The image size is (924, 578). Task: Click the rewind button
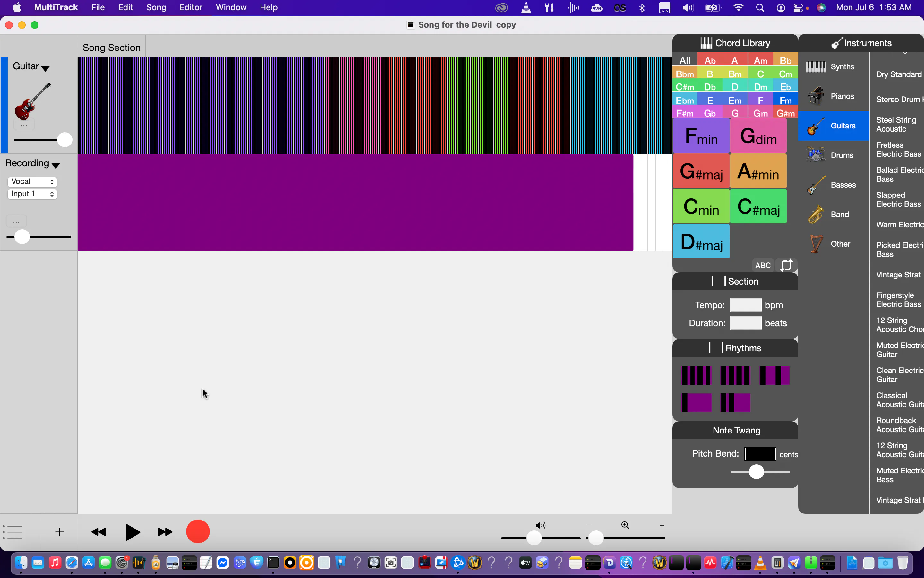[99, 532]
